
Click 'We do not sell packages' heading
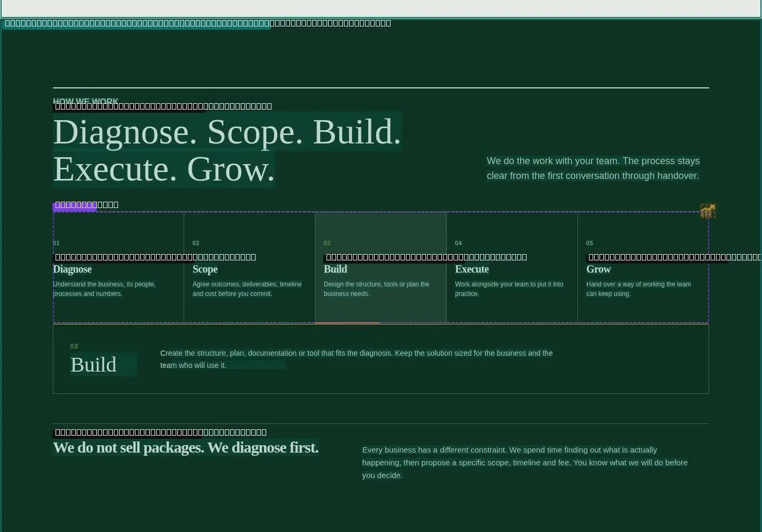[186, 448]
